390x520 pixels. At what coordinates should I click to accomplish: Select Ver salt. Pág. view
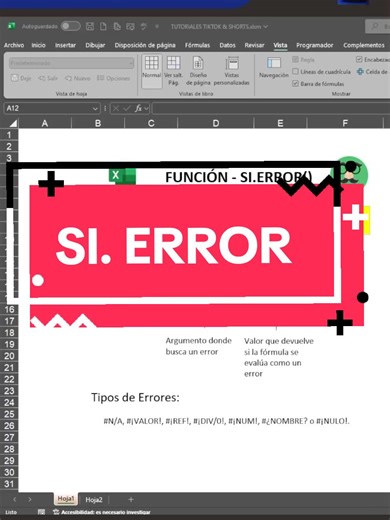[173, 71]
